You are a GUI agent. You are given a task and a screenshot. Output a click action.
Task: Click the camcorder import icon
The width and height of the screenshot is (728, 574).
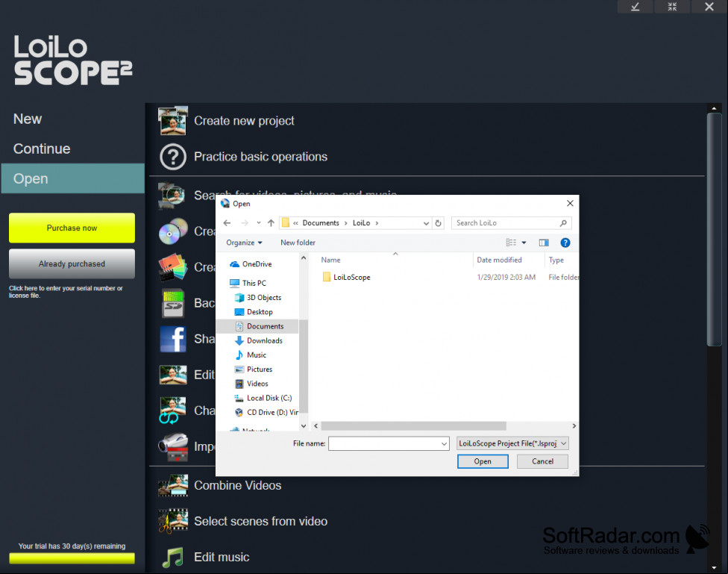pyautogui.click(x=173, y=446)
